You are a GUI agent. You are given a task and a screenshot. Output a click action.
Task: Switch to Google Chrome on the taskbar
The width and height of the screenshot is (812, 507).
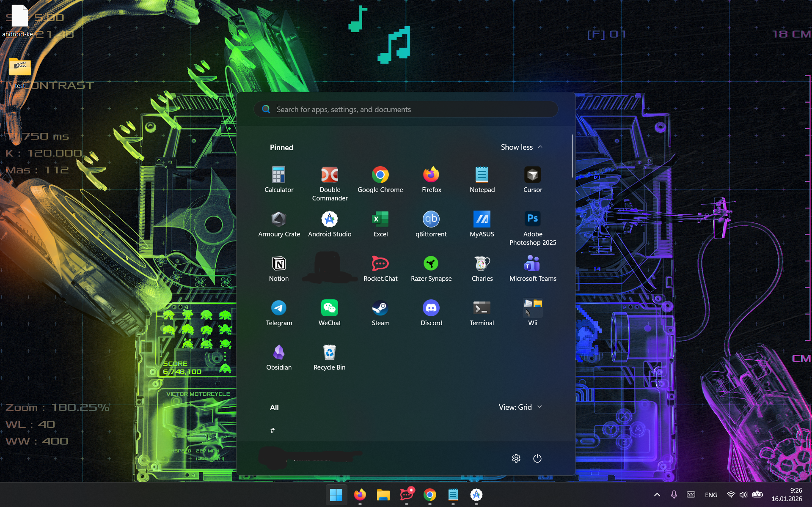coord(430,495)
